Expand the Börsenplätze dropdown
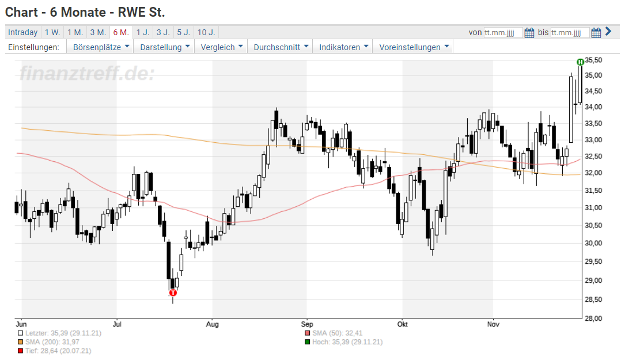Screen dimensions: 625x364 [101, 47]
